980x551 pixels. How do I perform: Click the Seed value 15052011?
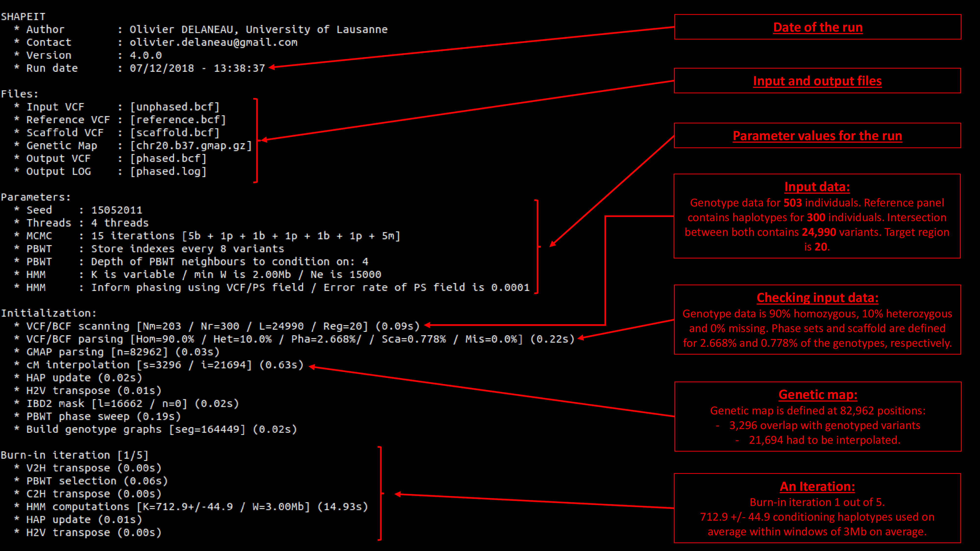pyautogui.click(x=116, y=210)
